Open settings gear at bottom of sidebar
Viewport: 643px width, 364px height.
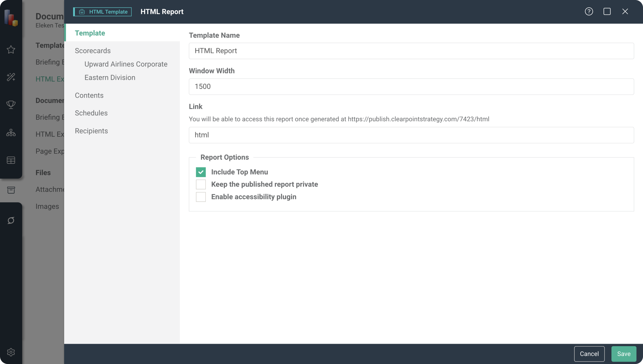pyautogui.click(x=11, y=352)
